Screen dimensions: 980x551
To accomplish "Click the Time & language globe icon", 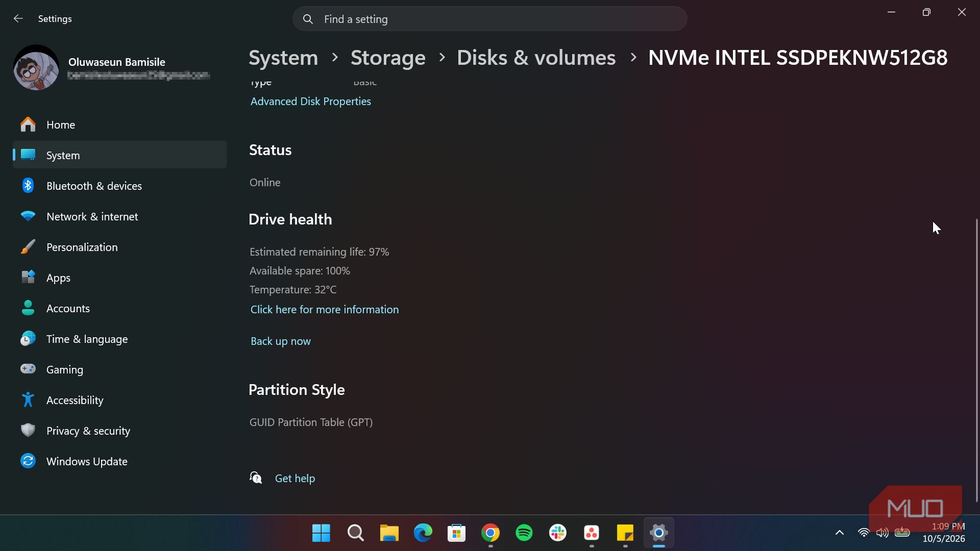I will pos(28,339).
